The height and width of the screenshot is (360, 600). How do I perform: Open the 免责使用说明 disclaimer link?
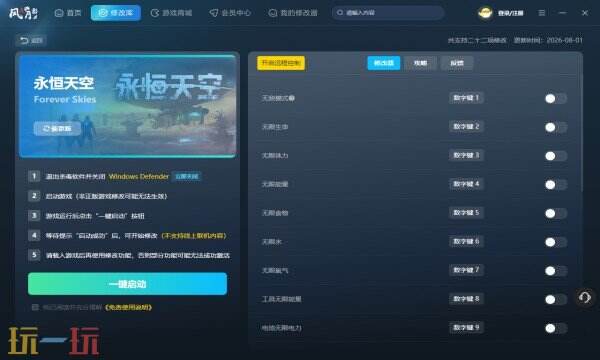128,307
